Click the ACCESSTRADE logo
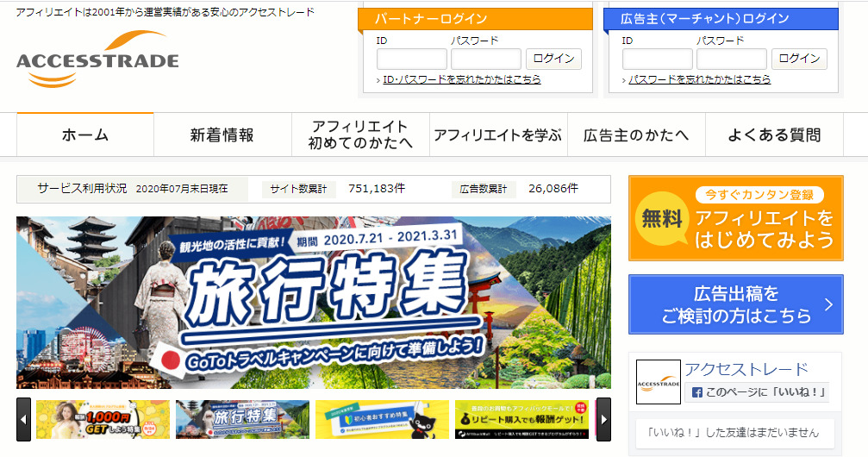 tap(97, 59)
